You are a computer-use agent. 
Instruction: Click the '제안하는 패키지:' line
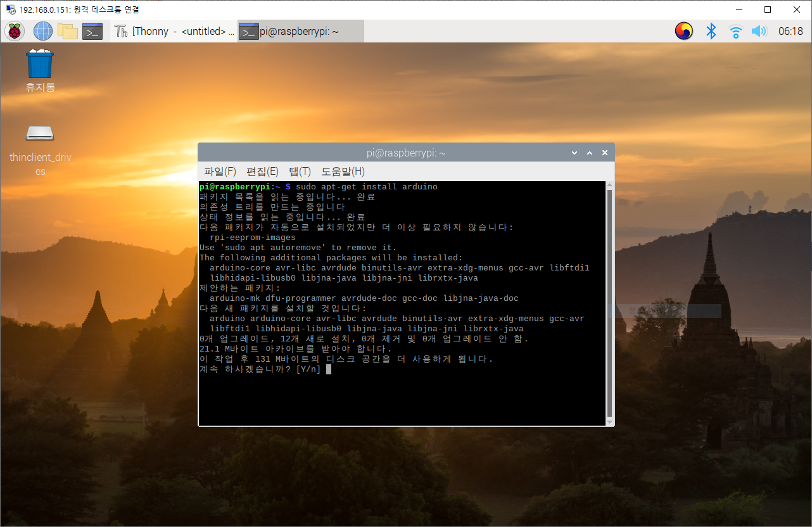point(240,288)
